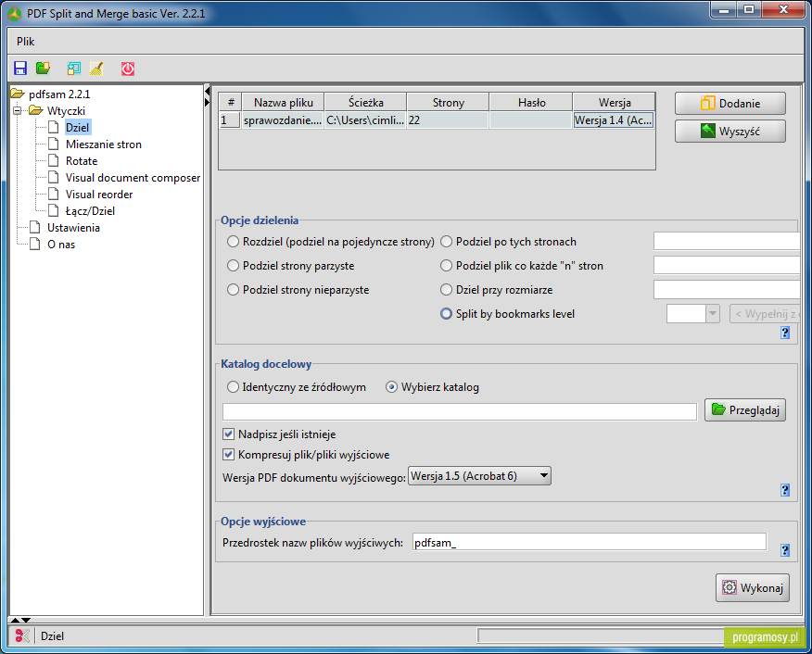Screen dimensions: 812x654
Task: Open O nas in the tree
Action: (61, 245)
